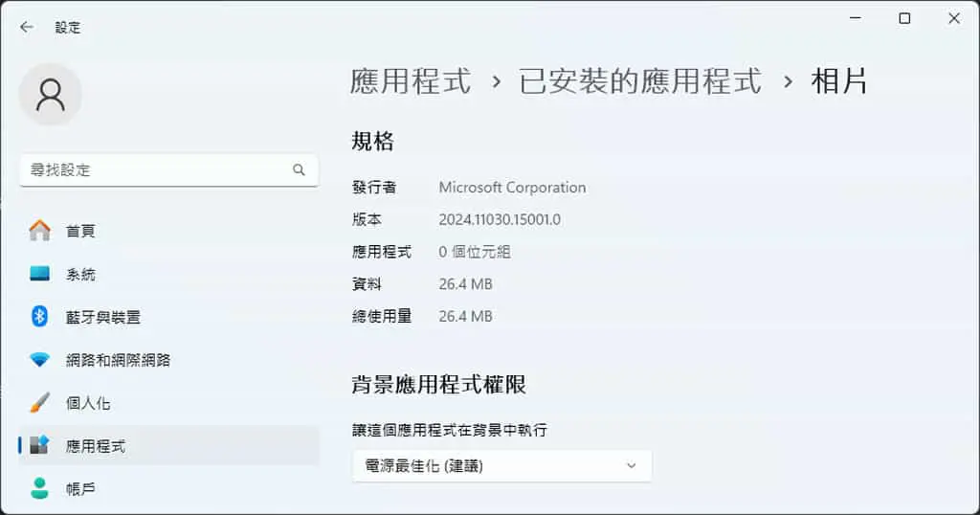Click the back arrow icon

[x=26, y=27]
